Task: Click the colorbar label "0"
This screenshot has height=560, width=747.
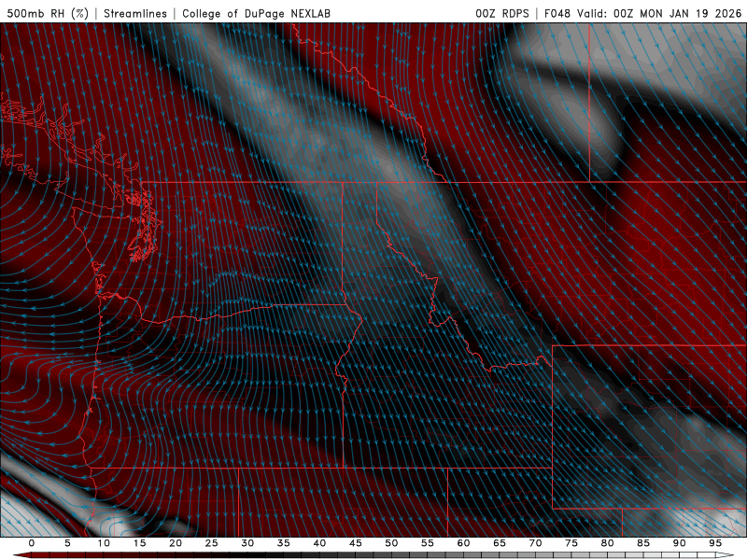Action: (x=32, y=543)
